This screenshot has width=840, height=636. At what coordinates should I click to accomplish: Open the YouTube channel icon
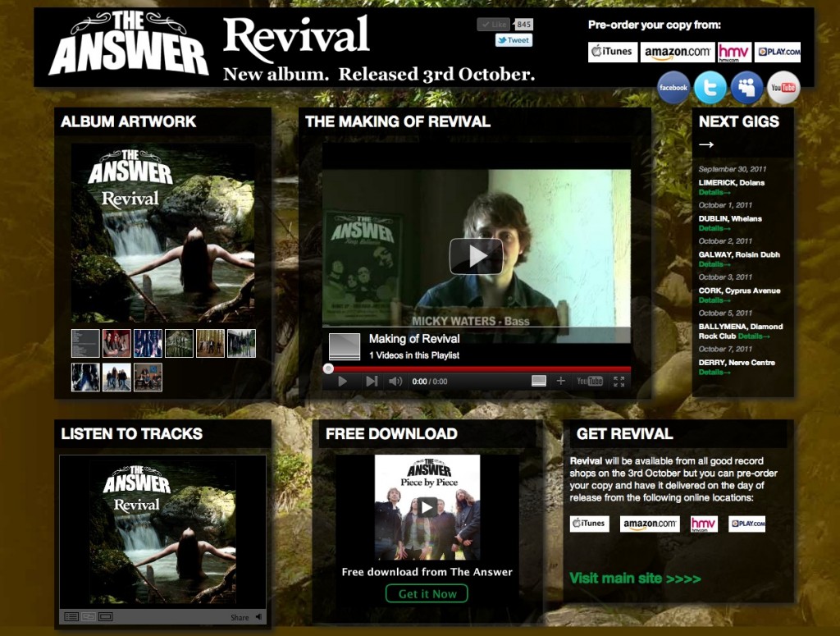783,88
